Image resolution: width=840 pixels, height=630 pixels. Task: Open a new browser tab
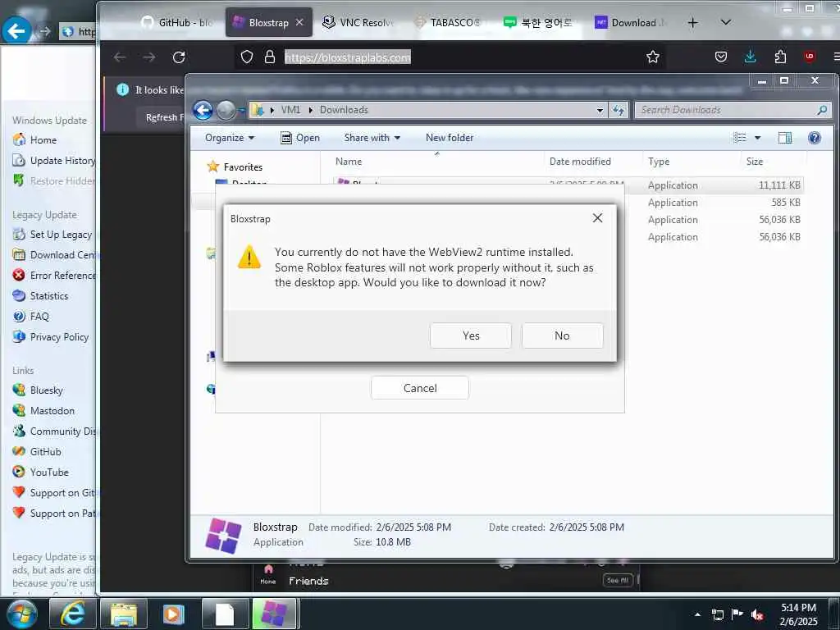692,22
